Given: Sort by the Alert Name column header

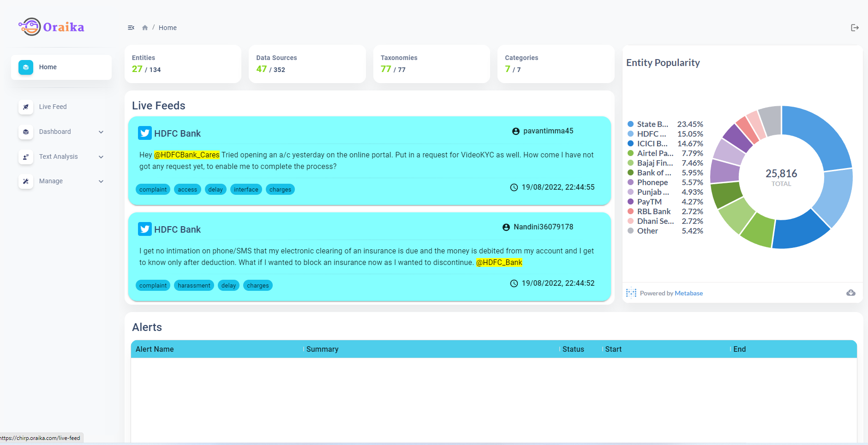Looking at the screenshot, I should tap(155, 349).
